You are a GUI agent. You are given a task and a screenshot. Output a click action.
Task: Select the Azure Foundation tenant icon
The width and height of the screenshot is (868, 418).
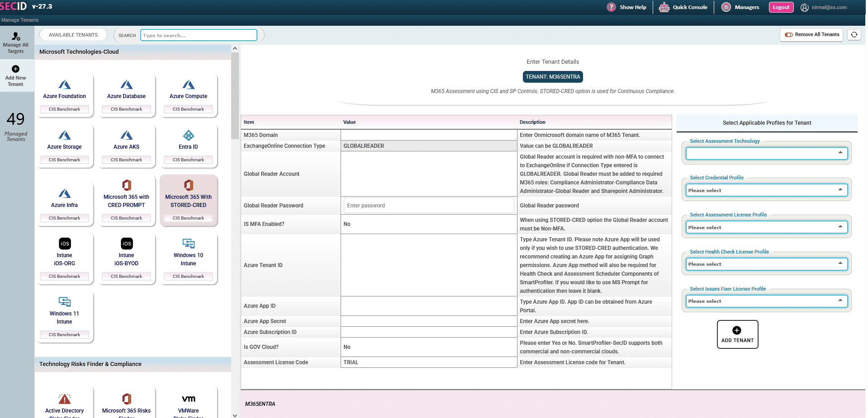[65, 85]
